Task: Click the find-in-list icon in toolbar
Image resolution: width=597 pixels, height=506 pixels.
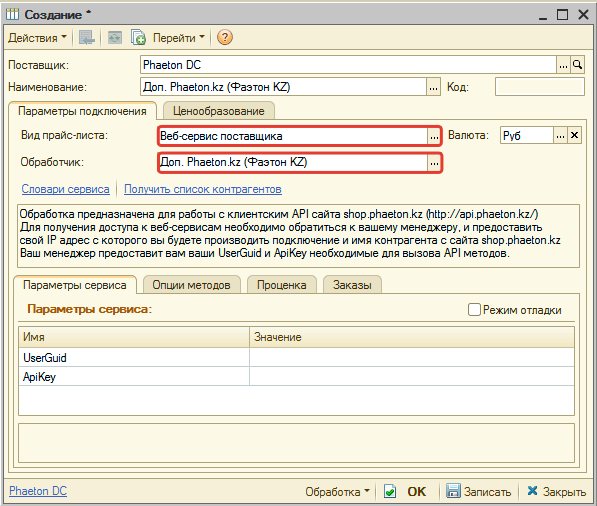Action: [x=87, y=37]
